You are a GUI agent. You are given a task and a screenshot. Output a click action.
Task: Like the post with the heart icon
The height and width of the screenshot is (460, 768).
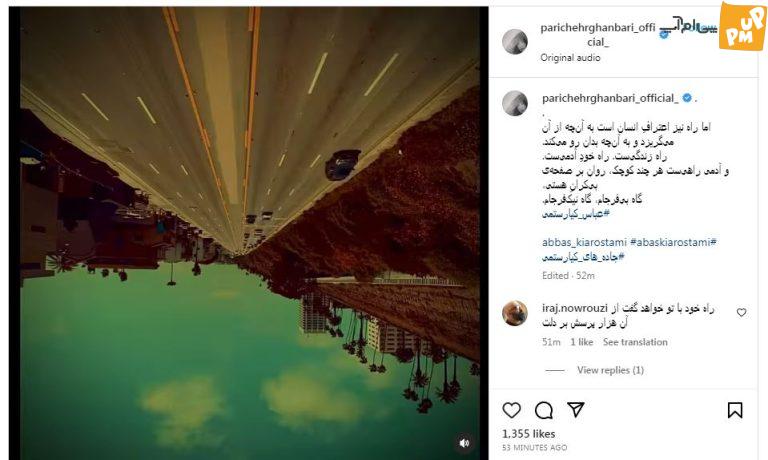(511, 410)
